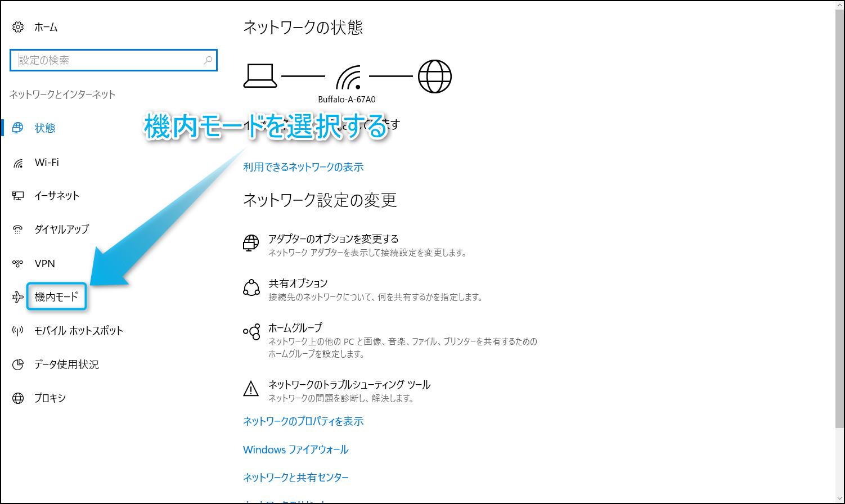Open アダプターのオプションを変更する

[x=333, y=239]
